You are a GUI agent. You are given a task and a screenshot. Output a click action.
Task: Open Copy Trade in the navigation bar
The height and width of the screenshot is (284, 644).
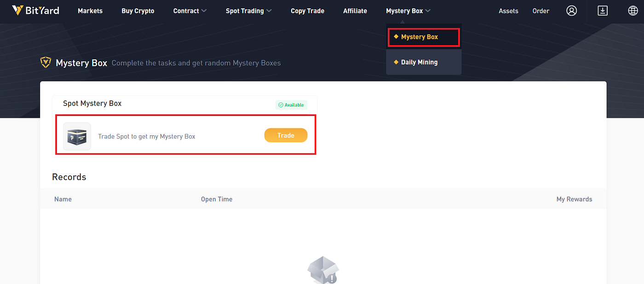(308, 11)
